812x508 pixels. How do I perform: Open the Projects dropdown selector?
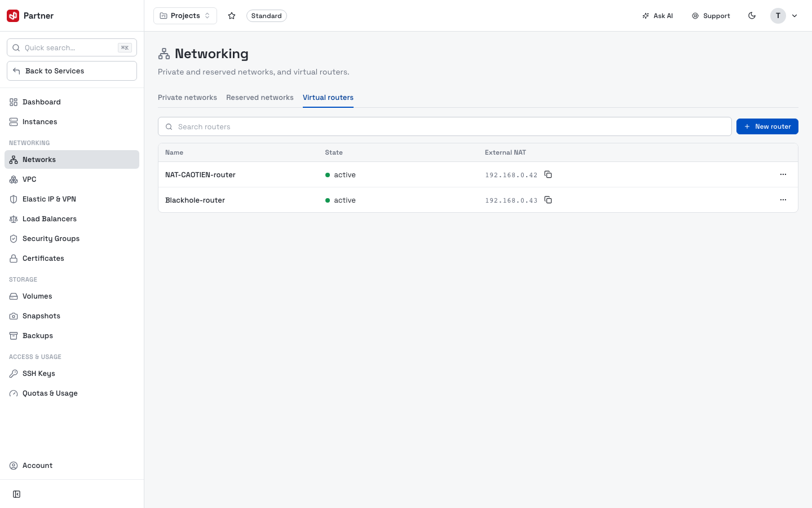(185, 16)
